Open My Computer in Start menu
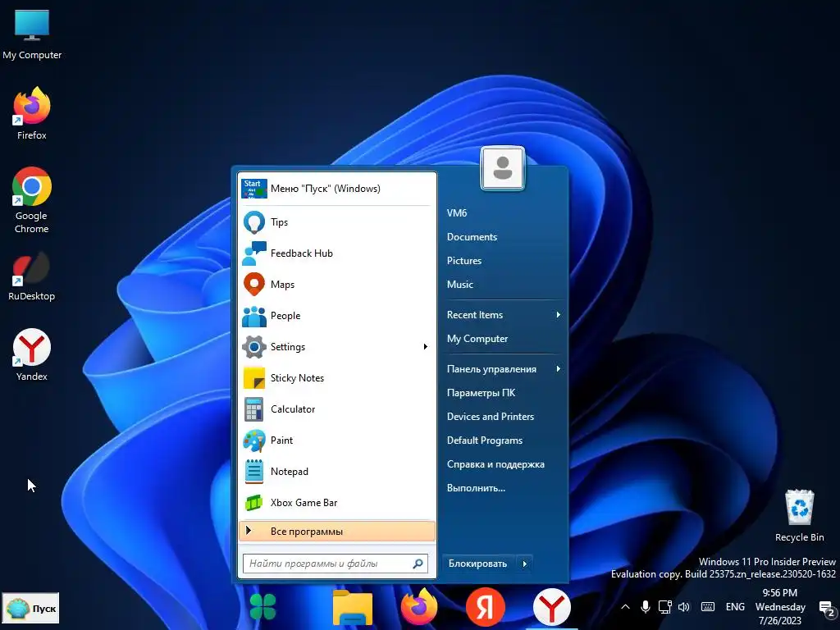Screen dimensions: 840x630 point(477,339)
